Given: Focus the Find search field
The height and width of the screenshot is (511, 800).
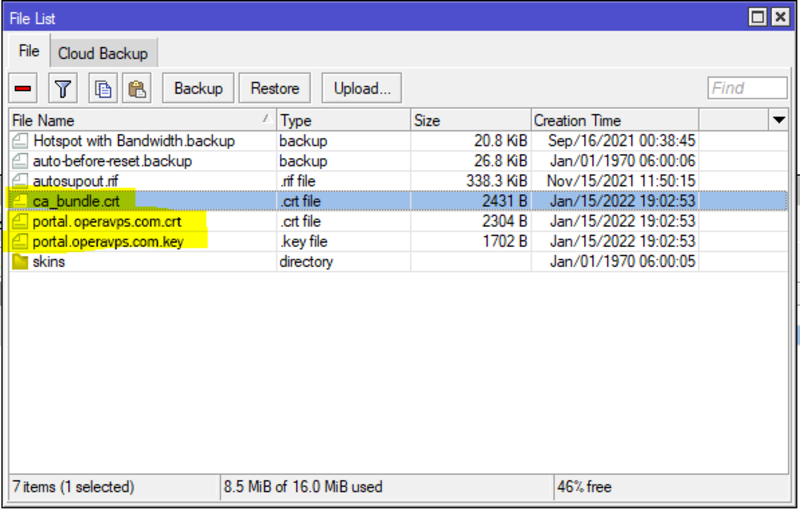Looking at the screenshot, I should tap(747, 88).
